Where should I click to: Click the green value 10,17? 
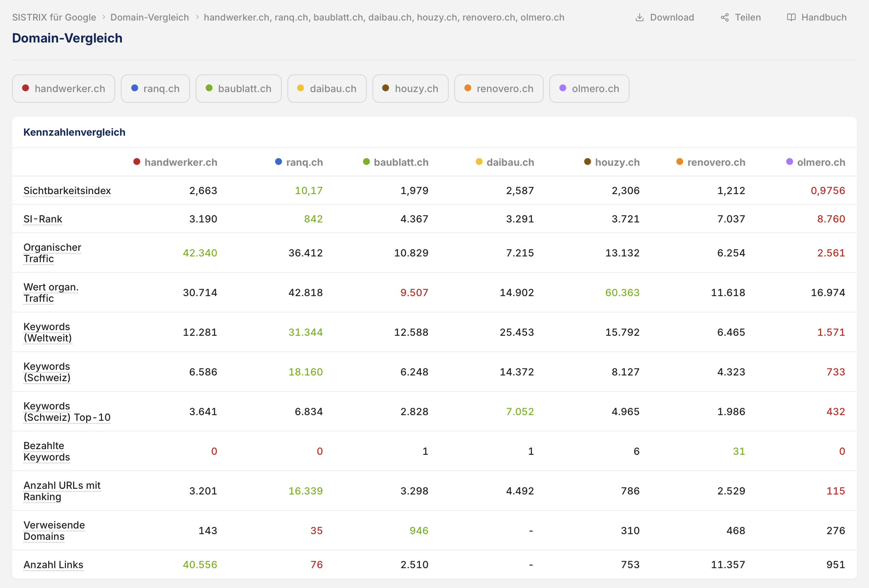pyautogui.click(x=308, y=191)
